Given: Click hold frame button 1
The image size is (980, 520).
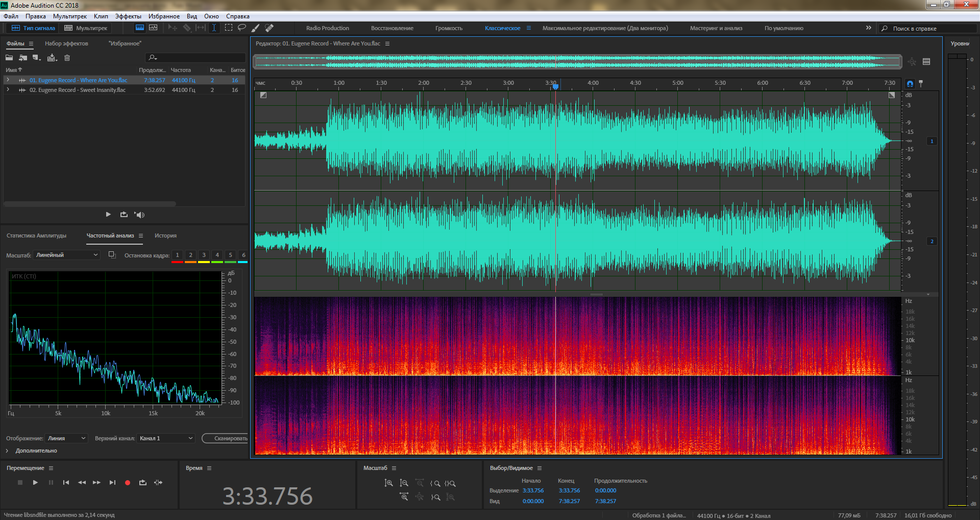Looking at the screenshot, I should (x=178, y=255).
